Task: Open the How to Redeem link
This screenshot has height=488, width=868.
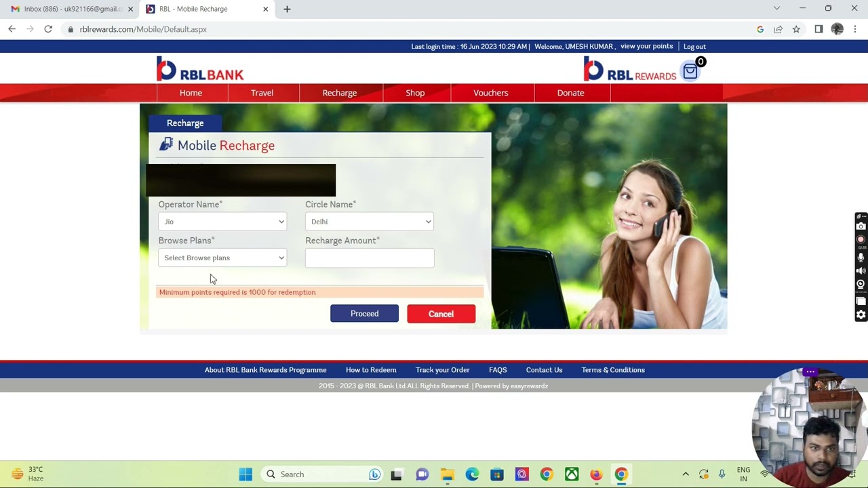Action: pyautogui.click(x=371, y=370)
